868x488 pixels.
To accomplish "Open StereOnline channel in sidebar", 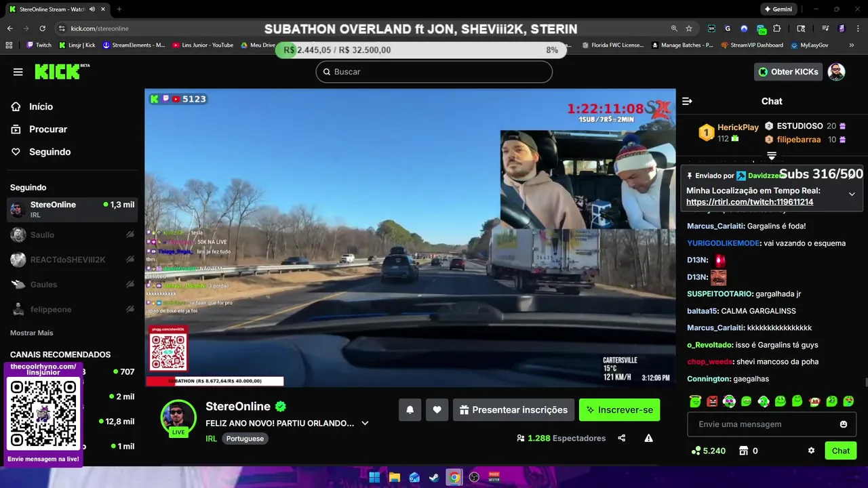I will 72,209.
